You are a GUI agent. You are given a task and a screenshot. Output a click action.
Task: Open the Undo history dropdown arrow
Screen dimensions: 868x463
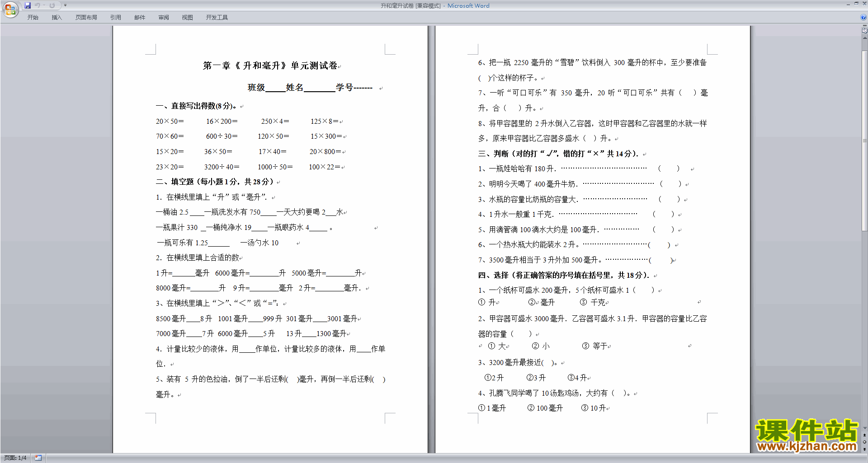tap(44, 5)
